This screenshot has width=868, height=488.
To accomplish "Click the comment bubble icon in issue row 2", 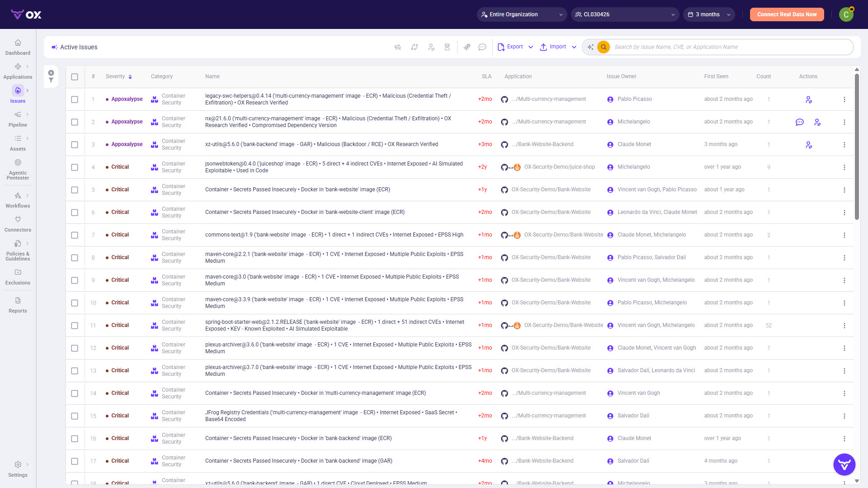I will 799,122.
